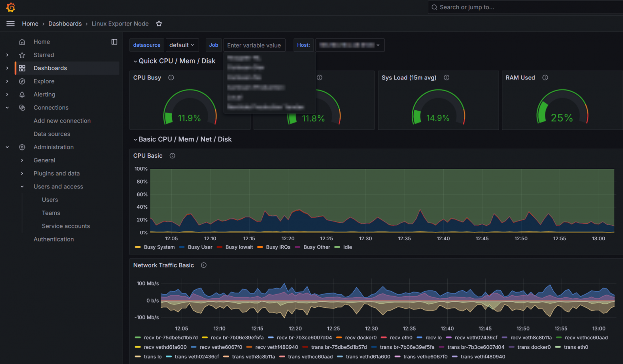Star the Linux Exporter Node dashboard
Screen dimensions: 623x364
tap(159, 24)
